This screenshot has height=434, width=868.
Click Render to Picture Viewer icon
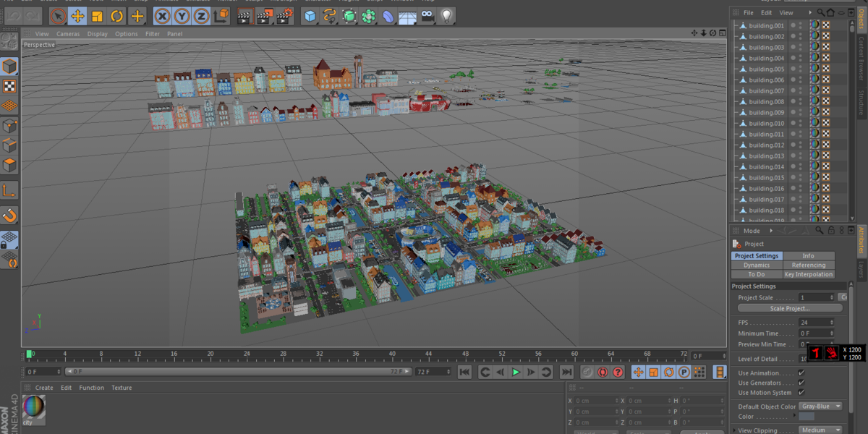[x=265, y=15]
